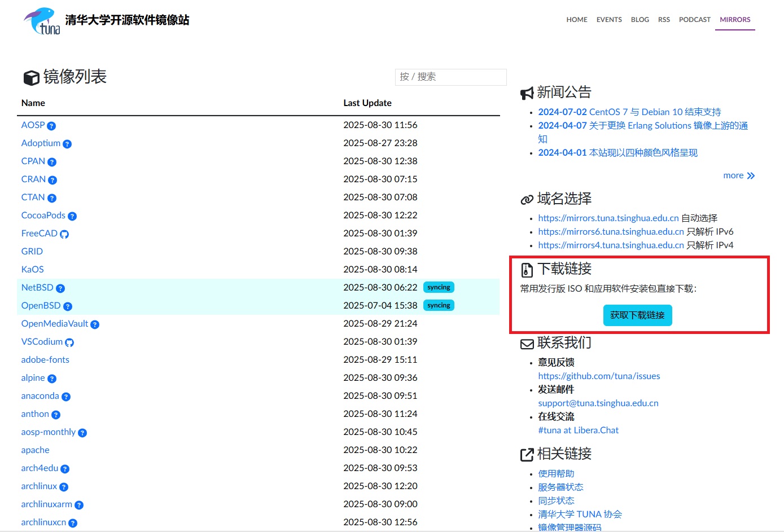Click the 2025-07-04 15:38 update time
The height and width of the screenshot is (532, 784).
click(380, 306)
